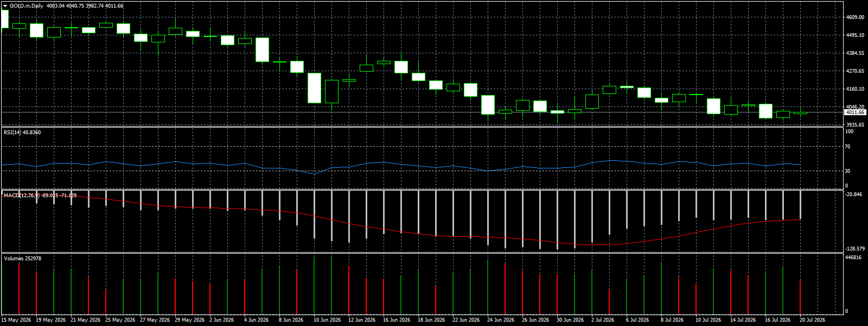
Task: Click the 19 May 2026 date label
Action: (51, 320)
